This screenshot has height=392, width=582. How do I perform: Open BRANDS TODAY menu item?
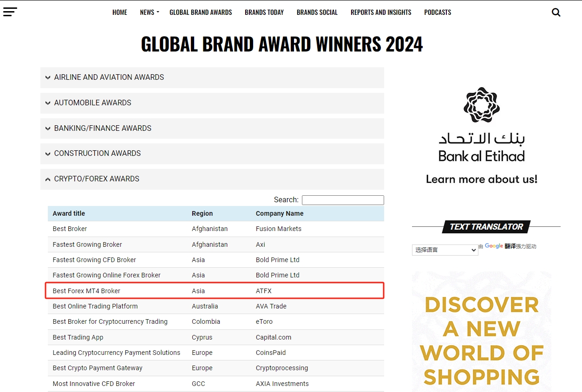[x=264, y=13]
